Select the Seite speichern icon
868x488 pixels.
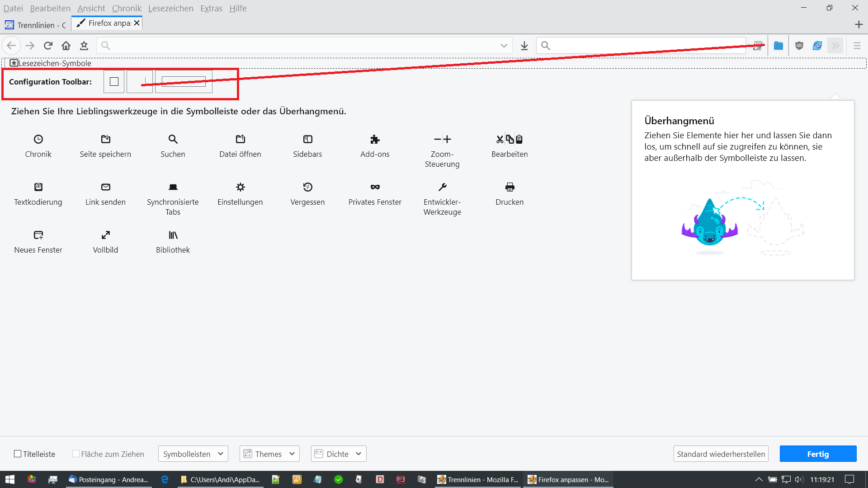click(105, 139)
